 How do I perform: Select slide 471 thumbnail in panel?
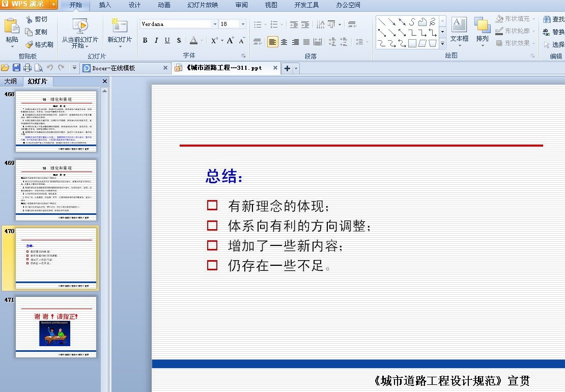(56, 327)
